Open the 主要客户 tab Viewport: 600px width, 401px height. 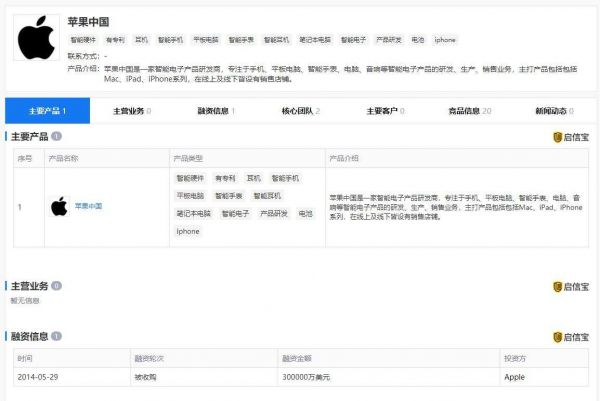click(385, 110)
